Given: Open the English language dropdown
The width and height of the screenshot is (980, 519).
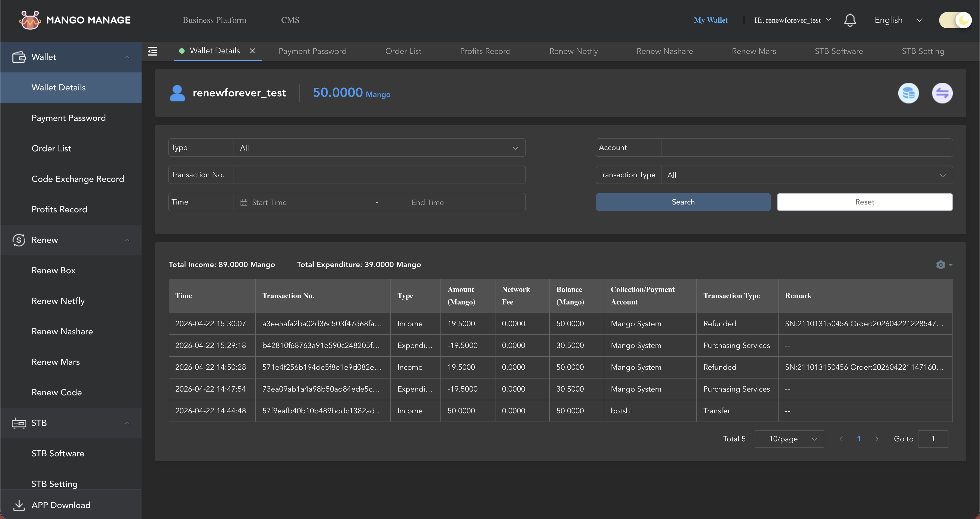Looking at the screenshot, I should point(899,20).
